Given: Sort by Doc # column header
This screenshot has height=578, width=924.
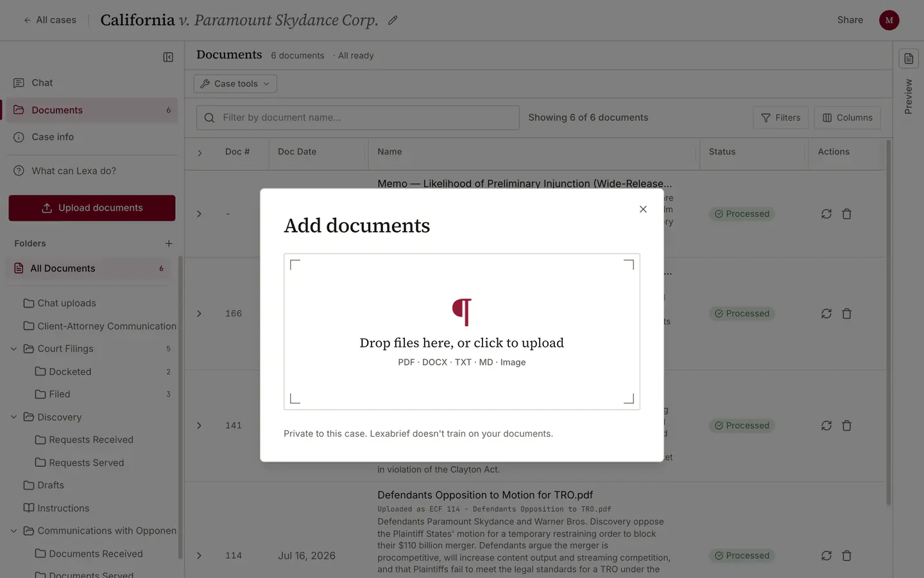Looking at the screenshot, I should click(237, 152).
